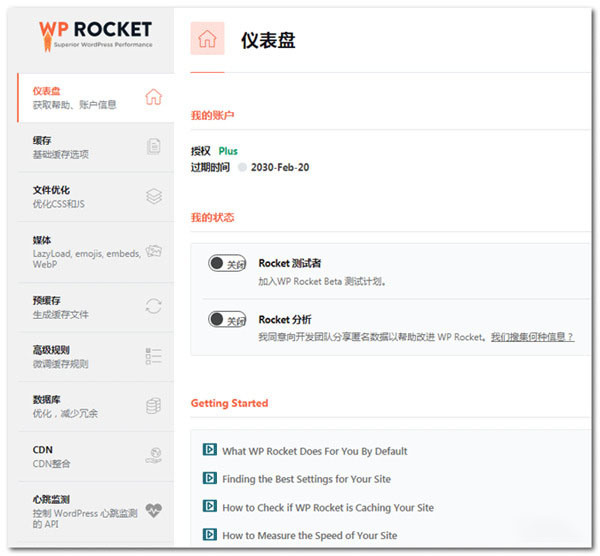Open How to Check if Caching link
Viewport: 600px width, 556px height.
tap(328, 507)
